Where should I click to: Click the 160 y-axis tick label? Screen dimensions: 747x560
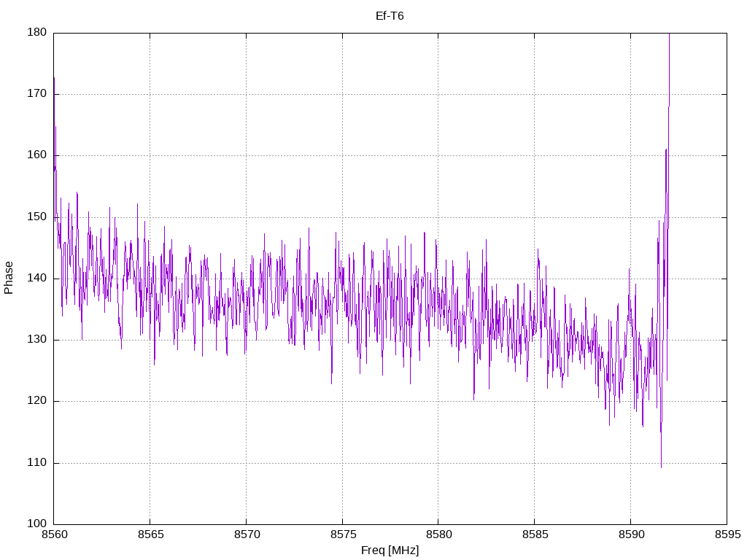[37, 155]
